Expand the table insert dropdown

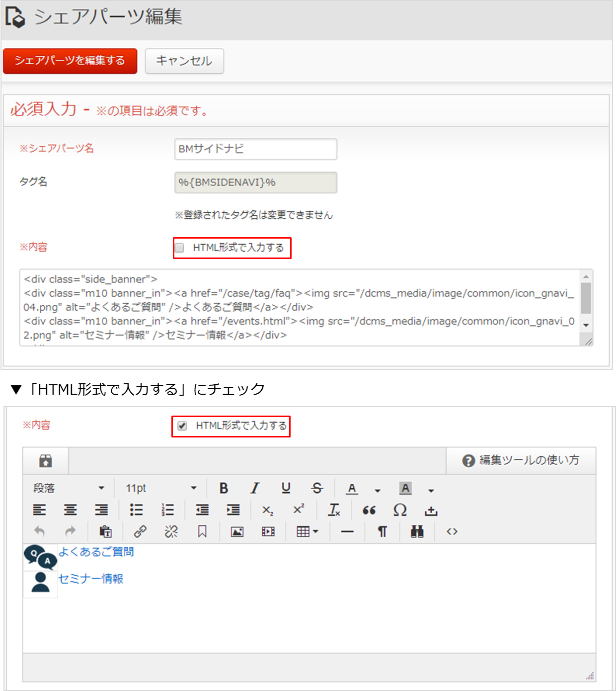tap(308, 531)
